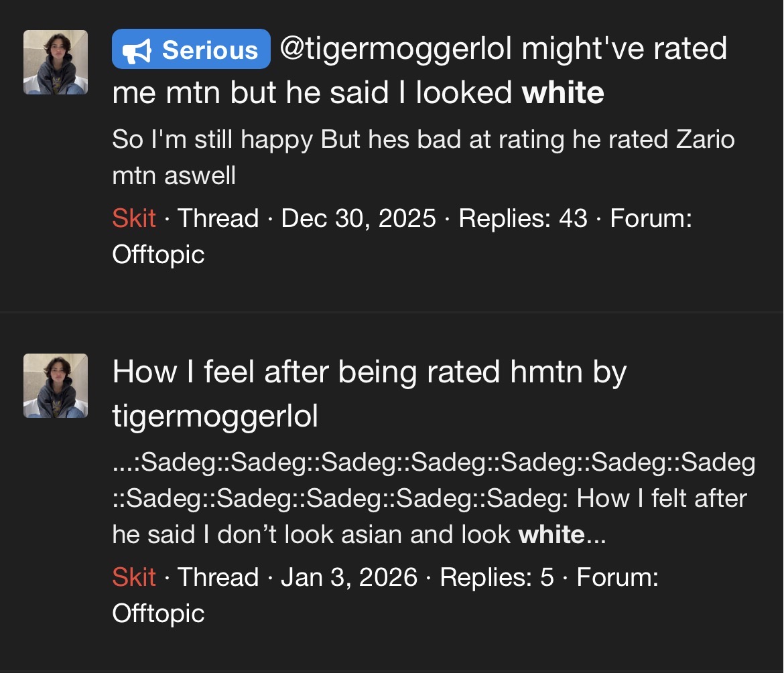Click the "Replies: 43" count

pyautogui.click(x=523, y=218)
